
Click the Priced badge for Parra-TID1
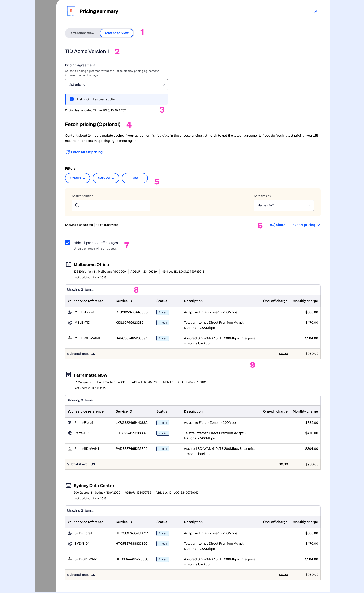click(163, 433)
